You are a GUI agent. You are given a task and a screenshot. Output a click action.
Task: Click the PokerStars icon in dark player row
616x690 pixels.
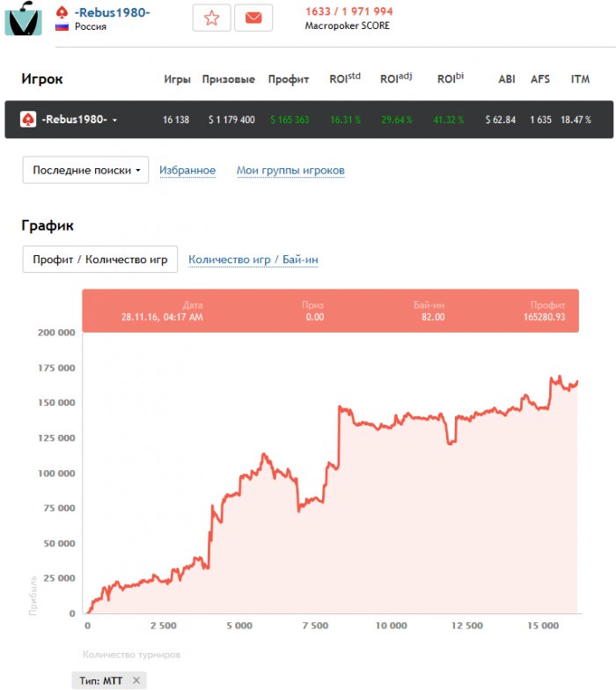tap(28, 120)
